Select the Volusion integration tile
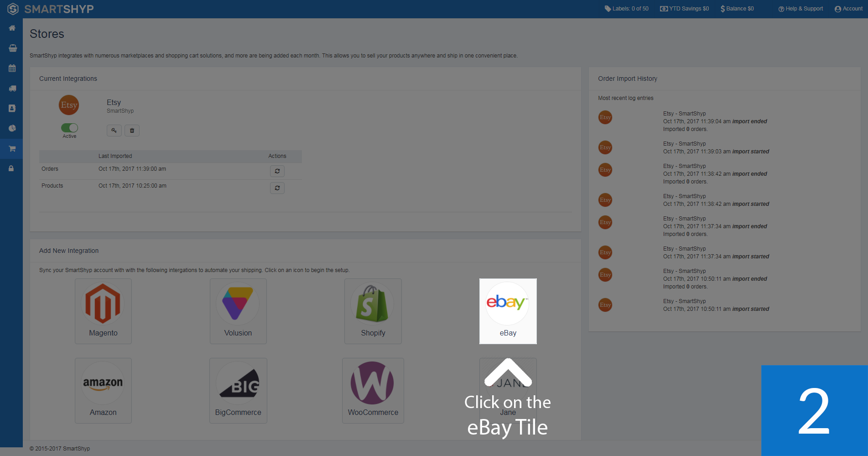Viewport: 868px width, 456px height. 238,311
